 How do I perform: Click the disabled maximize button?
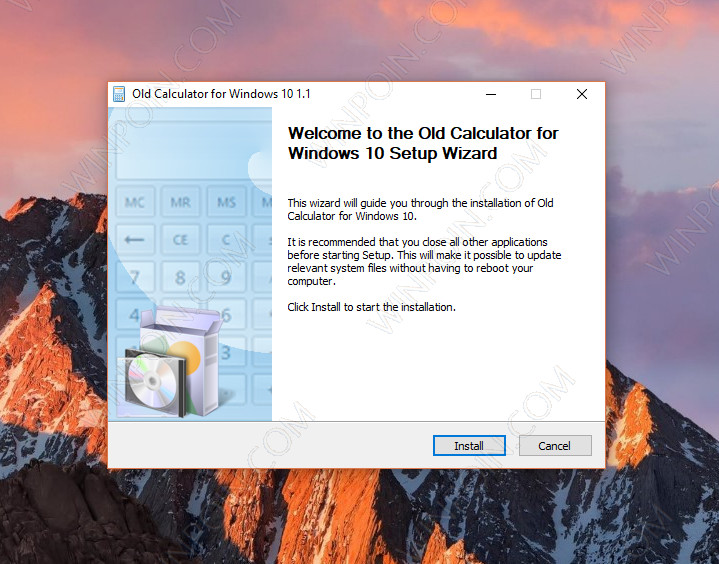[x=536, y=94]
